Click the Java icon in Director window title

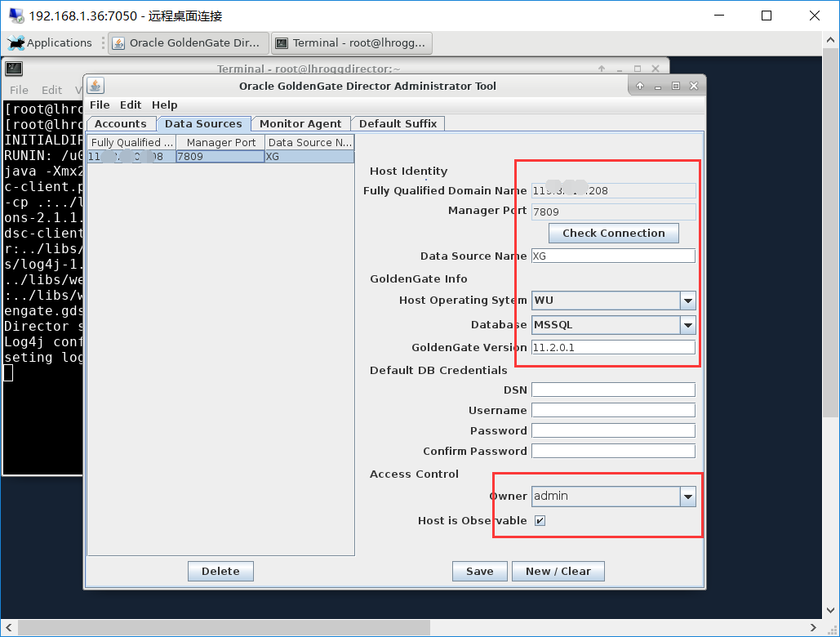coord(96,86)
